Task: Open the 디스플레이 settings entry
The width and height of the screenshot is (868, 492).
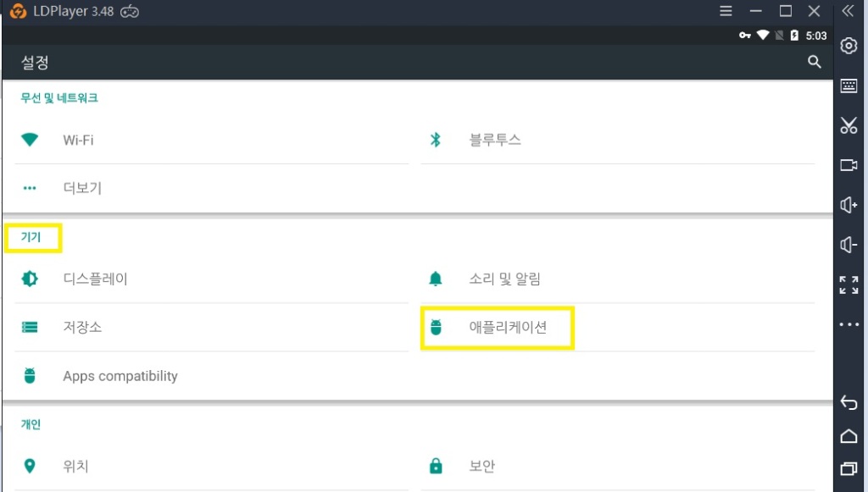Action: [211, 279]
